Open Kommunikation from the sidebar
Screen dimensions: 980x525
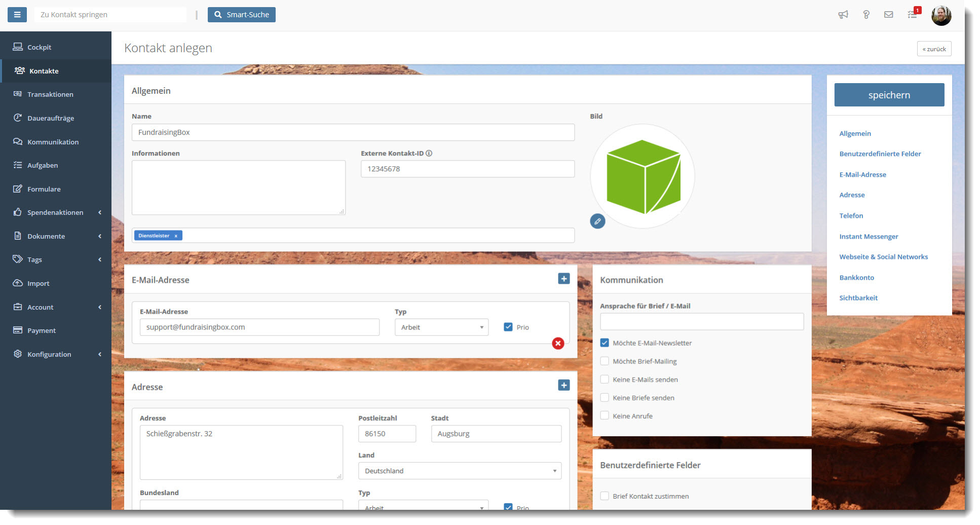[x=53, y=142]
